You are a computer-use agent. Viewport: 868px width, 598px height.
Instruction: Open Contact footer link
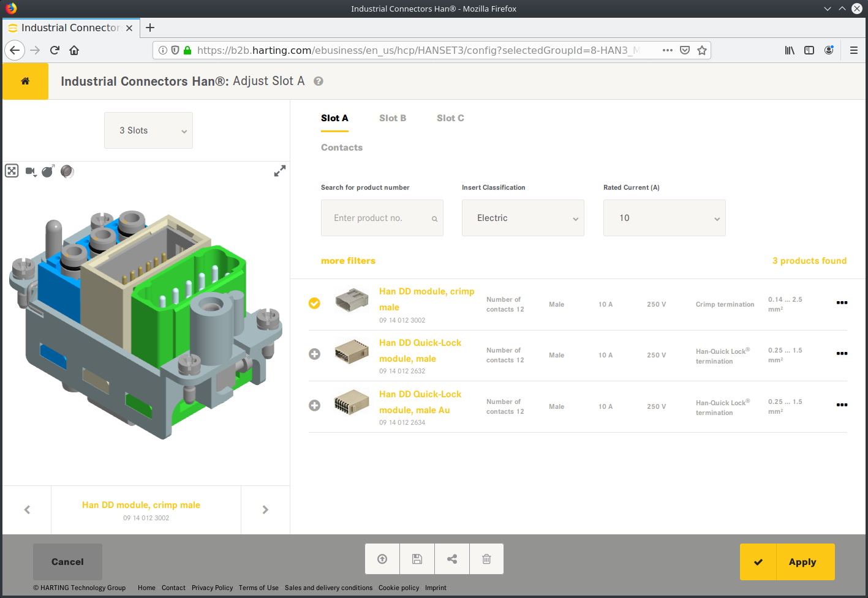(x=173, y=588)
